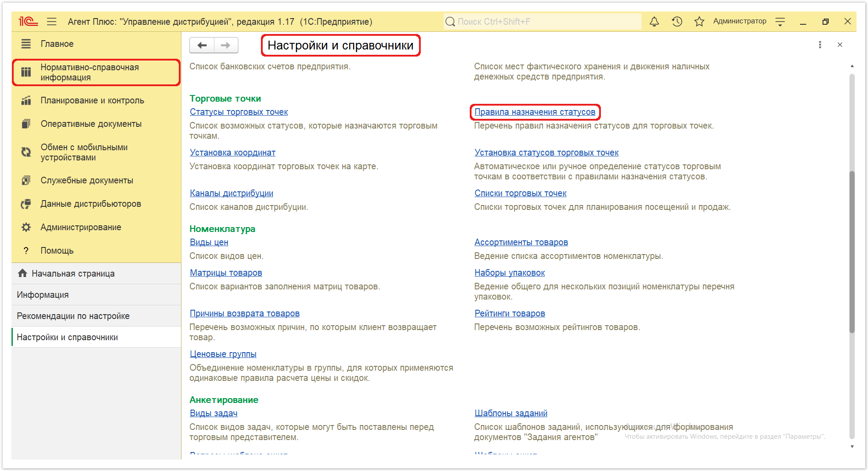868x471 pixels.
Task: Open Служебные документы section
Action: [96, 180]
